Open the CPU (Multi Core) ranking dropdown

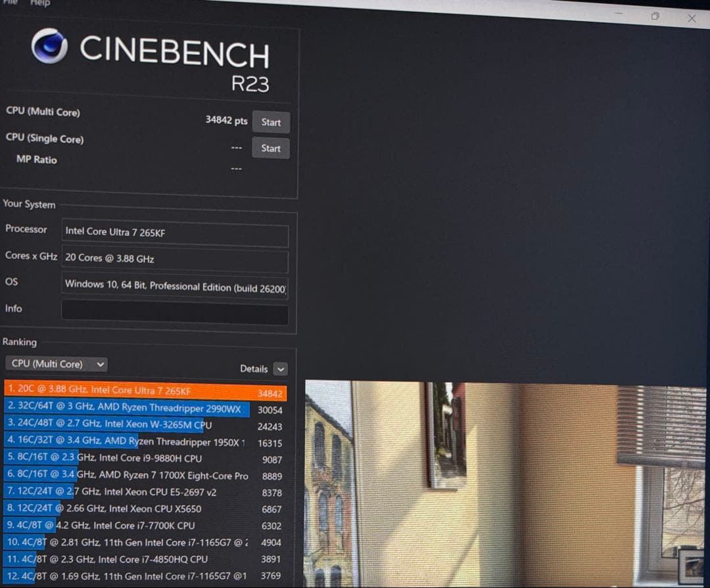57,364
